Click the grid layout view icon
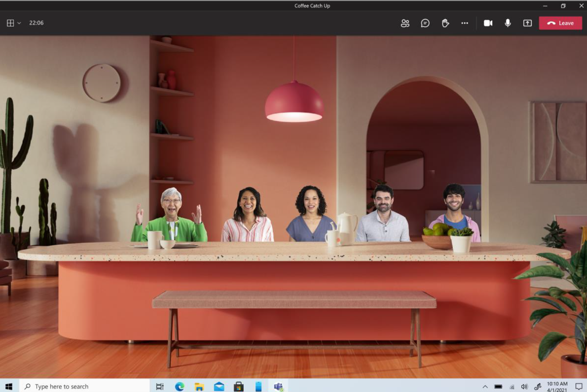 click(x=10, y=23)
